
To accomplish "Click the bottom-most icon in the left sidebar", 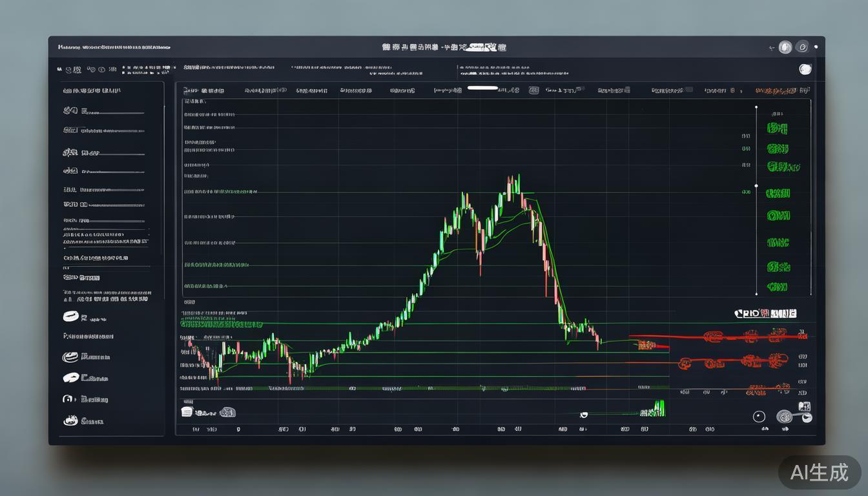I will click(x=70, y=421).
